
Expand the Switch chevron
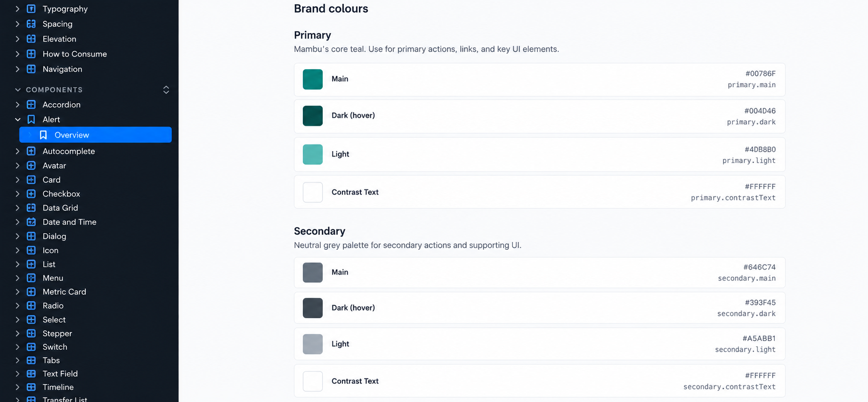point(18,347)
